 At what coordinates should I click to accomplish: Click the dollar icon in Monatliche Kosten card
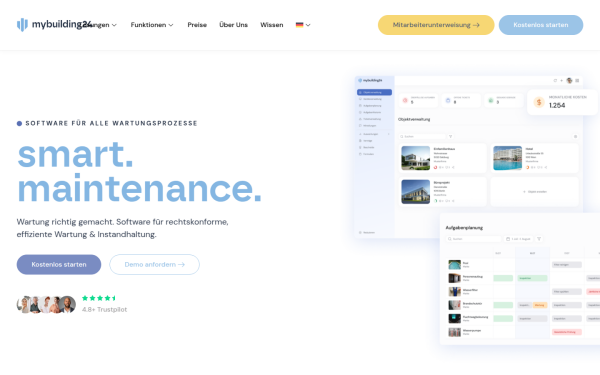(539, 102)
